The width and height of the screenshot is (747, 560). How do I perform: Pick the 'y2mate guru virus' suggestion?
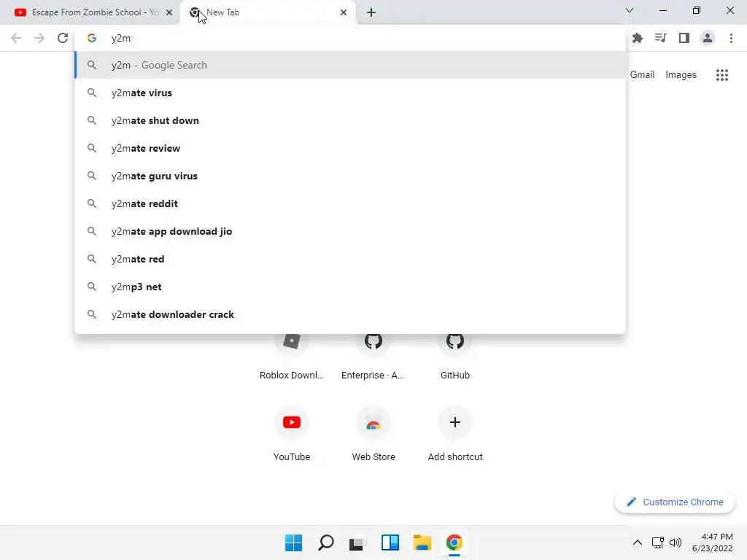coord(350,176)
